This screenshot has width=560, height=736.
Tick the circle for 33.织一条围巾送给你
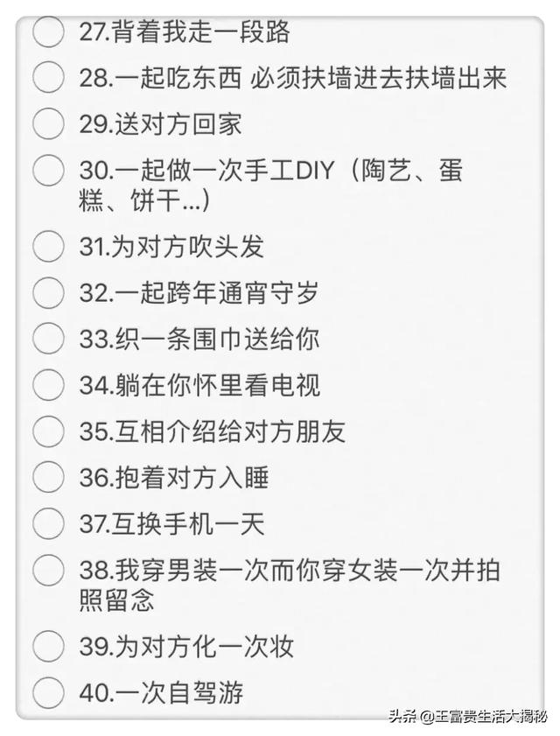point(48,338)
